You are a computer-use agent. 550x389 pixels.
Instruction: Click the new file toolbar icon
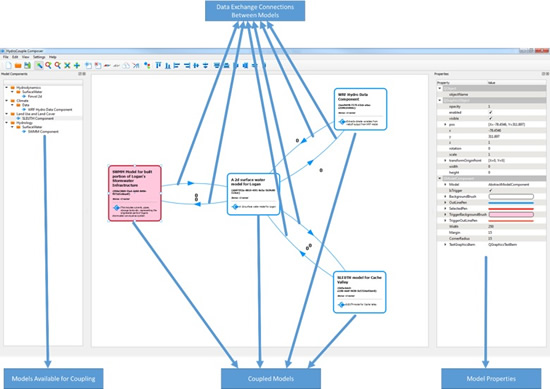pyautogui.click(x=8, y=65)
